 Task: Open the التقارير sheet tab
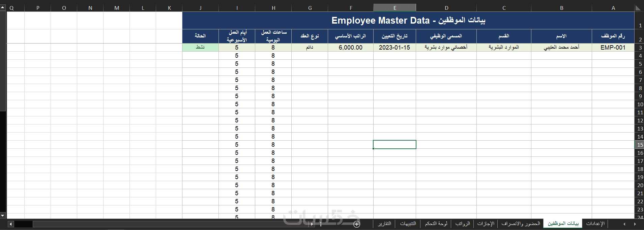pos(384,224)
